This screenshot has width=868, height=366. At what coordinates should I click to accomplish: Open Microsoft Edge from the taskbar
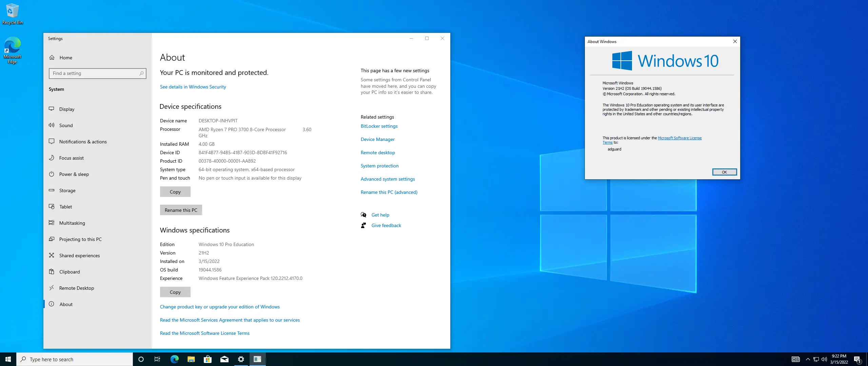coord(174,359)
